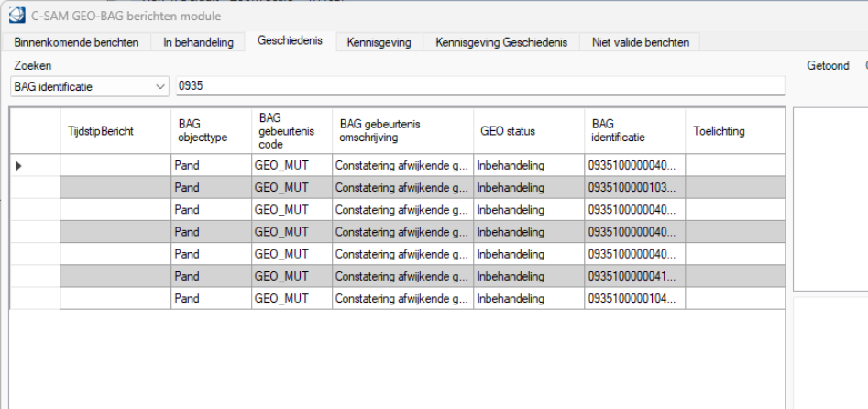This screenshot has height=409, width=868.
Task: Click Pand in the 0935100000041... row
Action: click(x=212, y=276)
